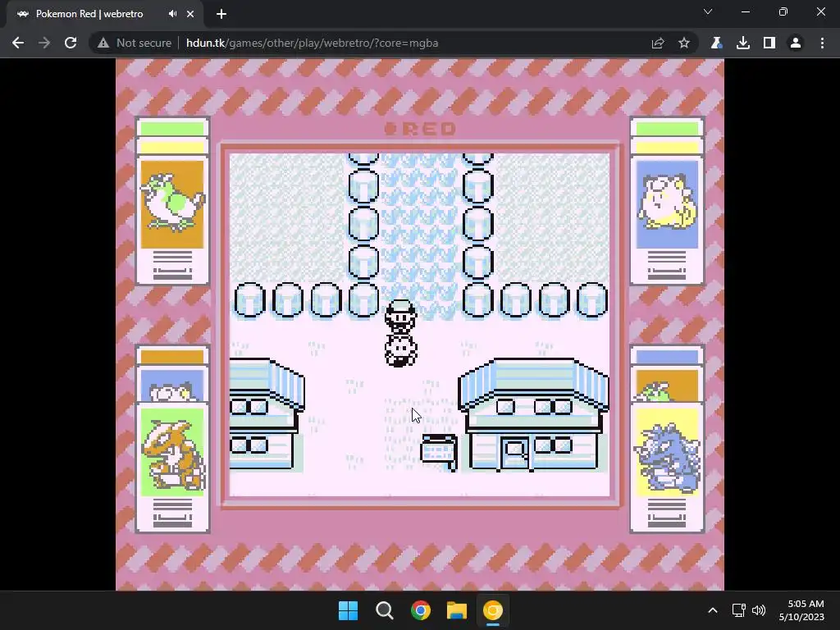
Task: Click the hdun.tk address bar URL
Action: [312, 43]
